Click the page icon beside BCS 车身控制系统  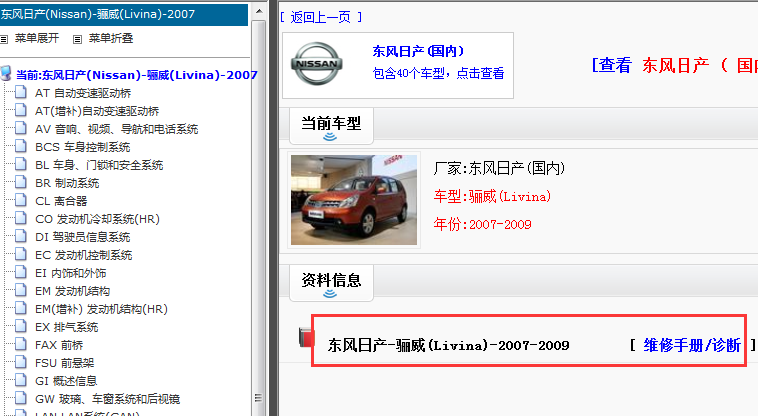pos(21,146)
